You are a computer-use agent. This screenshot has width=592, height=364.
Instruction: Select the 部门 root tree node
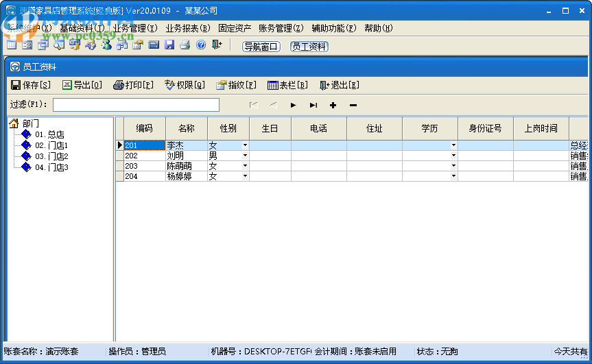(x=30, y=123)
